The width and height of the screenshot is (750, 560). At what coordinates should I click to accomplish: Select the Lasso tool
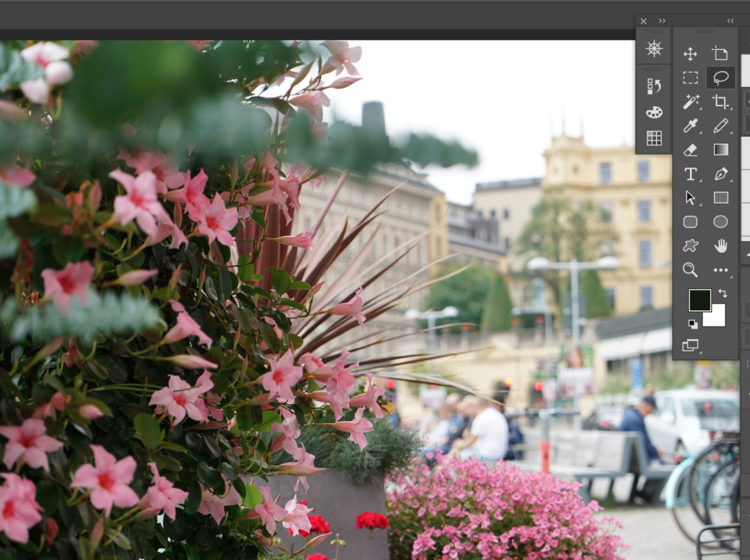pos(721,78)
